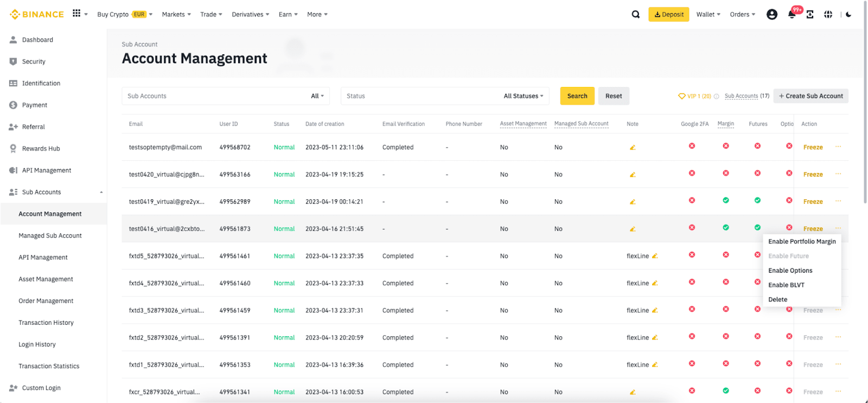Click the user profile avatar icon

(771, 15)
